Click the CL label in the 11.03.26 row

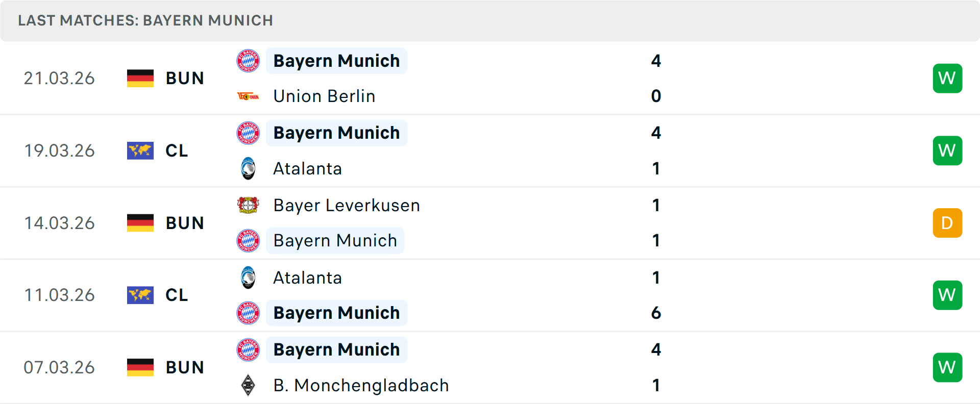[176, 295]
